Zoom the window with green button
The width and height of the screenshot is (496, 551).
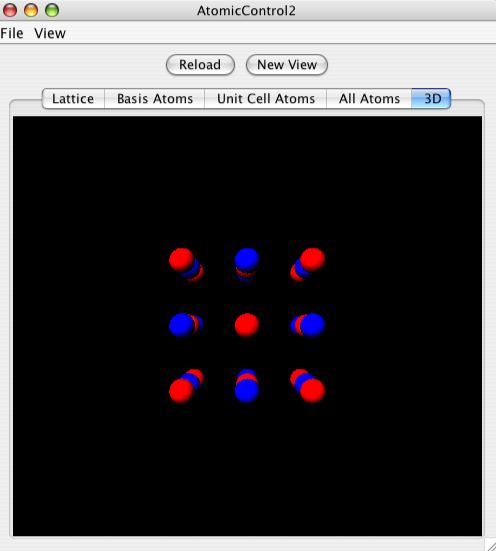(x=52, y=10)
